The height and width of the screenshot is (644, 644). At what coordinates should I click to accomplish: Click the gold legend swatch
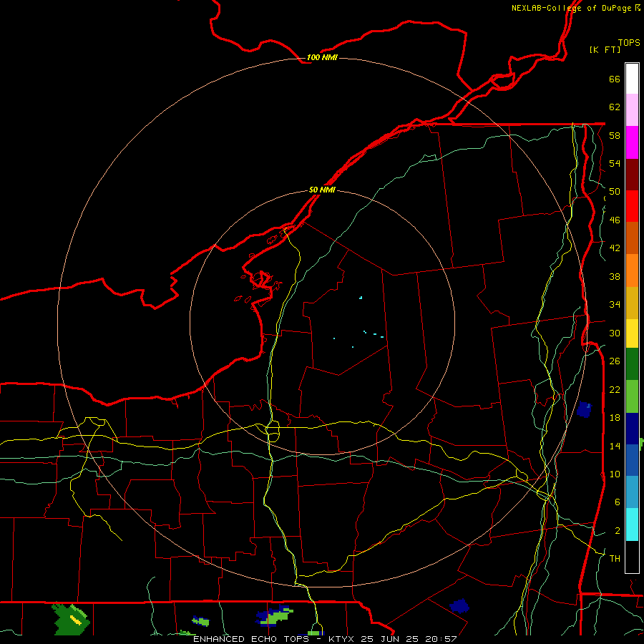point(632,303)
